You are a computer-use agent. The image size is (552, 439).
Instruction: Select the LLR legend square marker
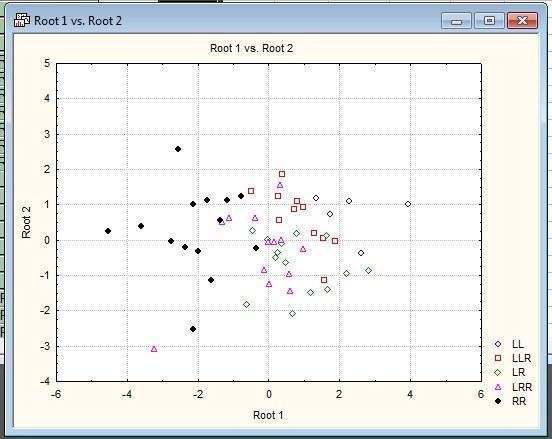pos(498,358)
